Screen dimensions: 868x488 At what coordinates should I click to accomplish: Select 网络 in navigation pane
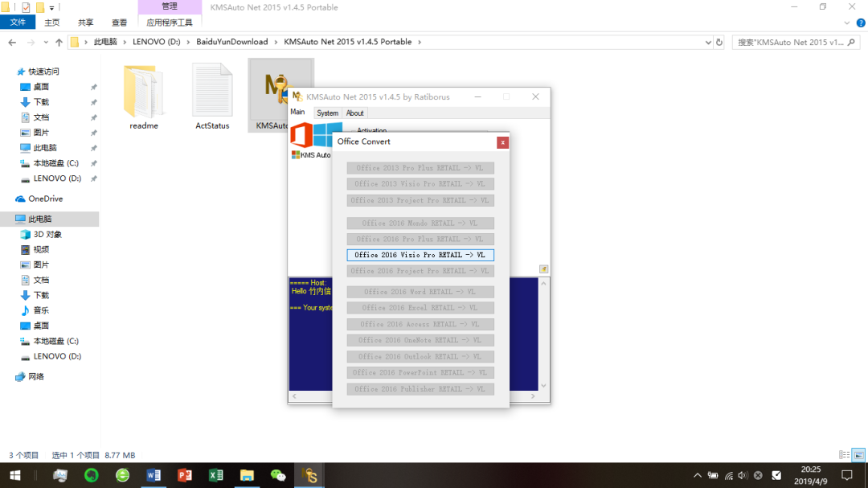[36, 377]
